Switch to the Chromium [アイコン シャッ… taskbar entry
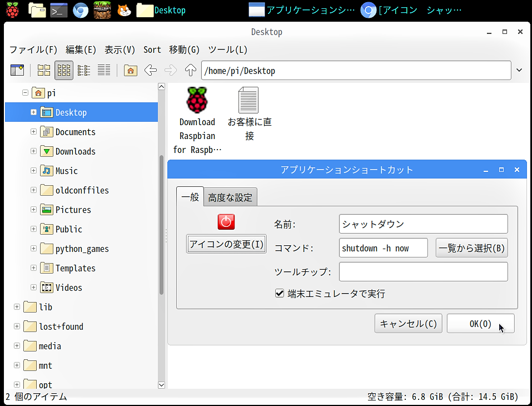Screen dimensions: 532x406 point(411,10)
